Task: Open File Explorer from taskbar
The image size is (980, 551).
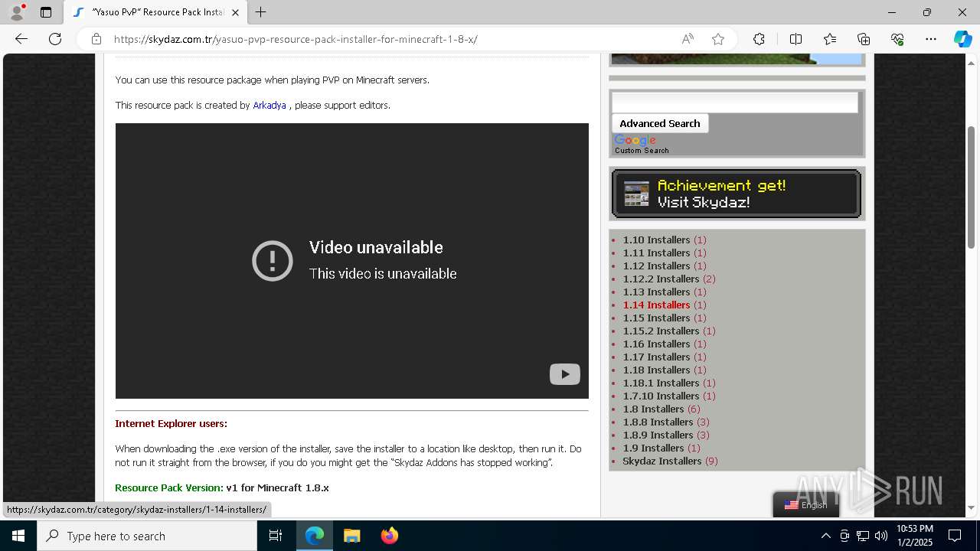Action: click(351, 536)
